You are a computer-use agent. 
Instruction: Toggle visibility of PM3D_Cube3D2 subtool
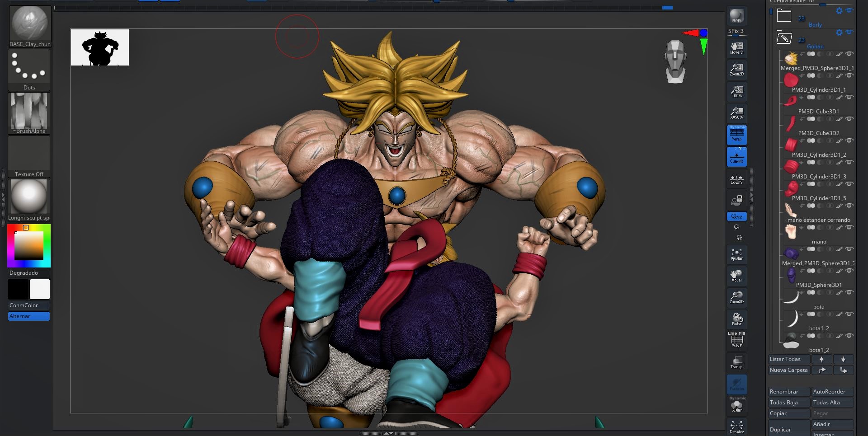[x=849, y=119]
